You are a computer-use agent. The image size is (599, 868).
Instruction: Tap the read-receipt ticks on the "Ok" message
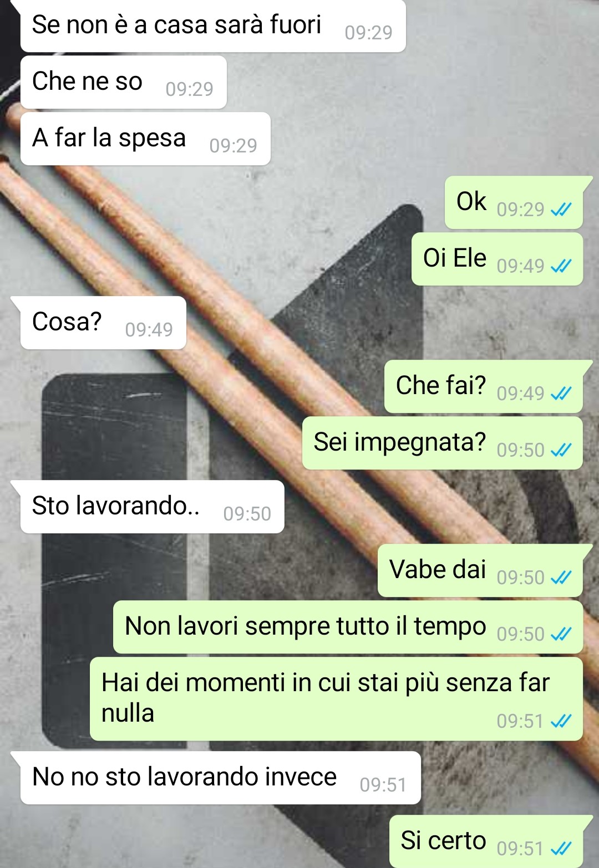click(561, 210)
